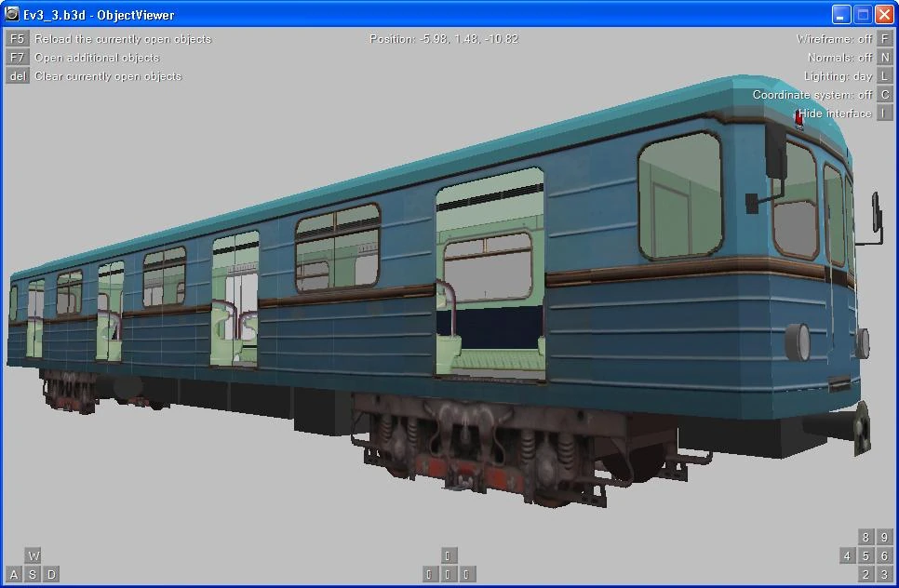This screenshot has width=899, height=588.
Task: Hide interface using the I key icon
Action: tap(885, 113)
